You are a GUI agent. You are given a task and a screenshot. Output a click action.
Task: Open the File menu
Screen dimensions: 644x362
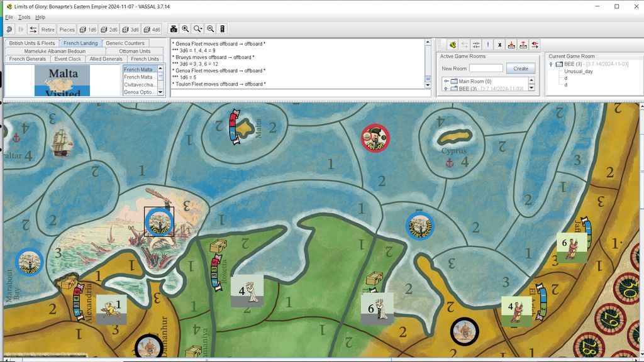(x=9, y=17)
